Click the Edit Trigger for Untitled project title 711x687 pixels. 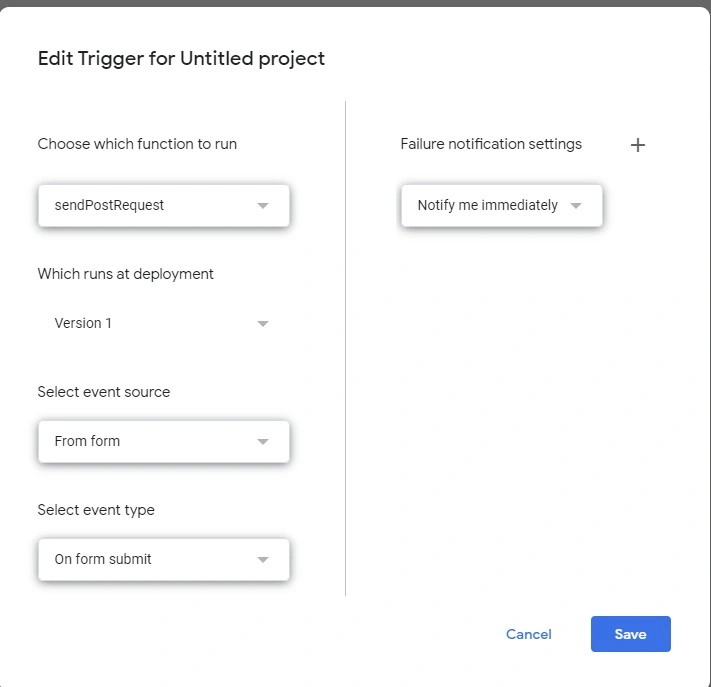pyautogui.click(x=181, y=59)
